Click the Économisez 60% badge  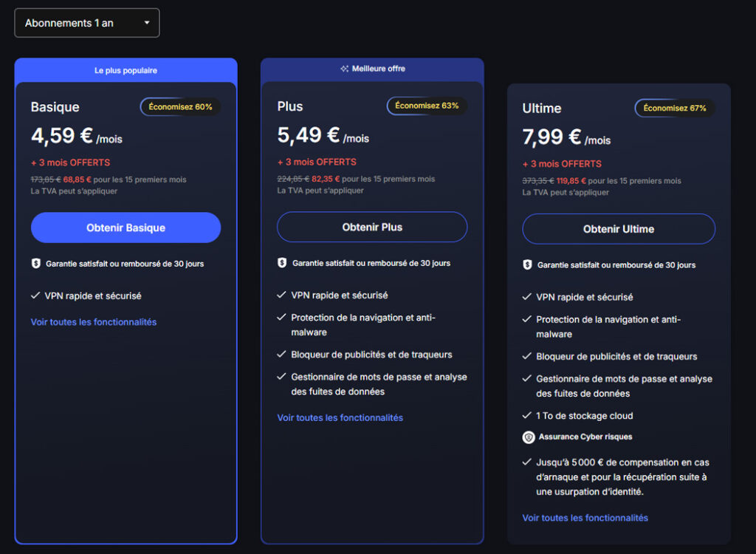[x=180, y=107]
